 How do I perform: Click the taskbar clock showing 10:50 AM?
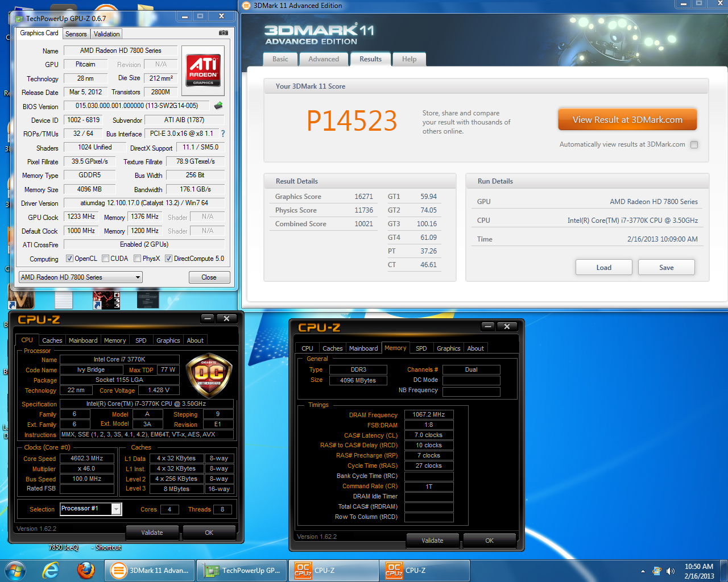click(699, 571)
